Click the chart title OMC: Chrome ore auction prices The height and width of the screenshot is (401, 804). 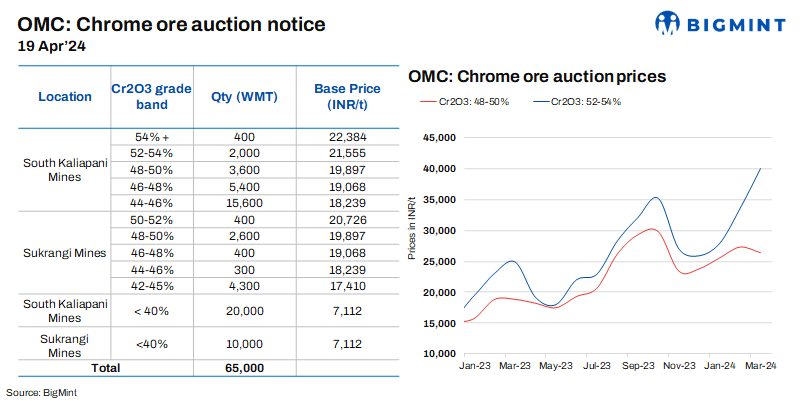click(x=537, y=76)
